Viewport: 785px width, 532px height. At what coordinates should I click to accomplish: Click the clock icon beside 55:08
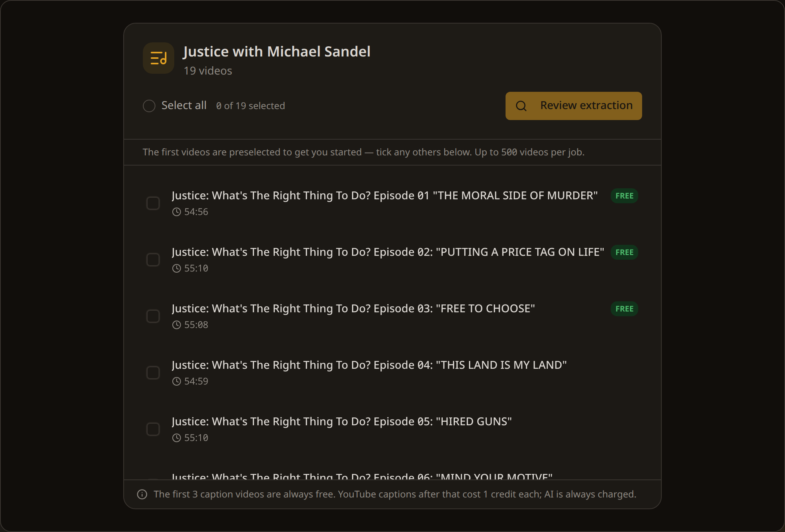point(177,325)
